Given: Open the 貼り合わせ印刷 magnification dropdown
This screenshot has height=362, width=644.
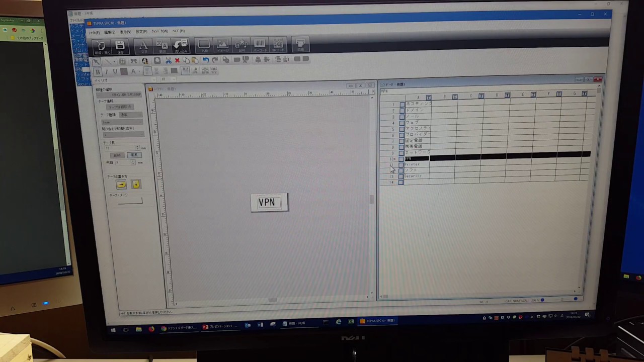Looking at the screenshot, I should tap(124, 135).
